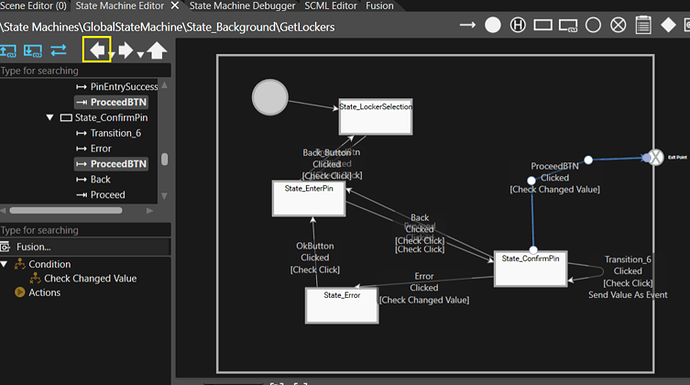
Task: Close the State Machine Editor tab
Action: [175, 6]
